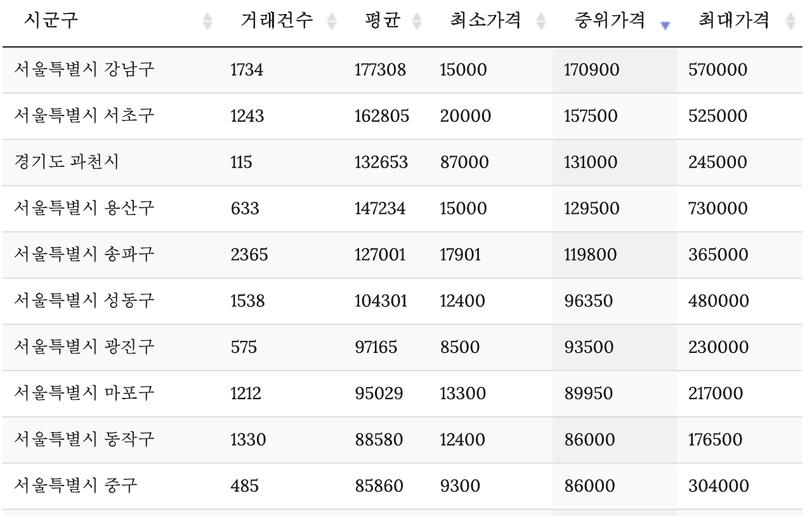The width and height of the screenshot is (812, 516).
Task: Click the active 중위가격 descending sort arrow
Action: pos(665,24)
